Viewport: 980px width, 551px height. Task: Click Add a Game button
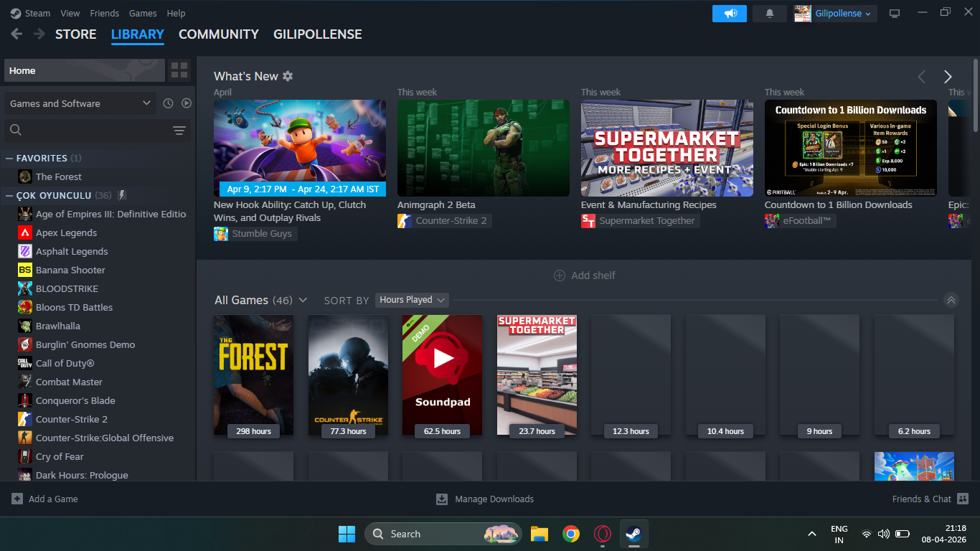[45, 499]
